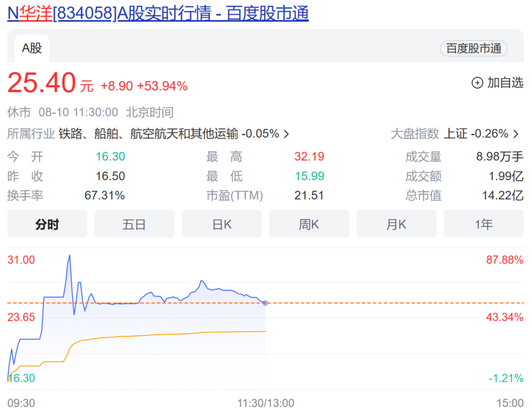This screenshot has width=532, height=414.
Task: Click the 31.00 price axis label
Action: [x=21, y=260]
